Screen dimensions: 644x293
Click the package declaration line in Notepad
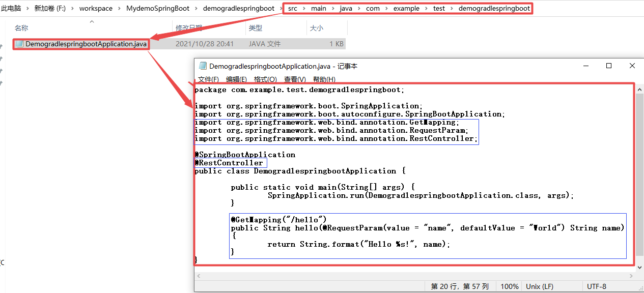tap(299, 90)
